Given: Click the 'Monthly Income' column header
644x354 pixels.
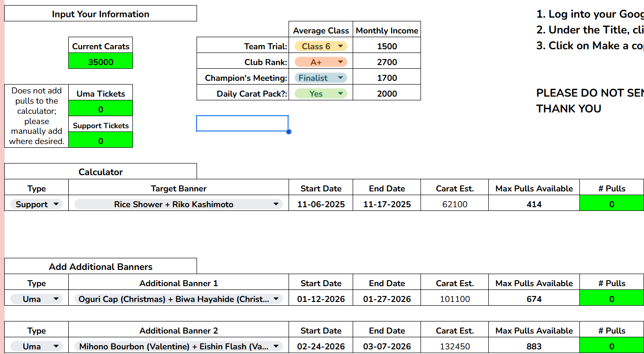Looking at the screenshot, I should pos(387,29).
